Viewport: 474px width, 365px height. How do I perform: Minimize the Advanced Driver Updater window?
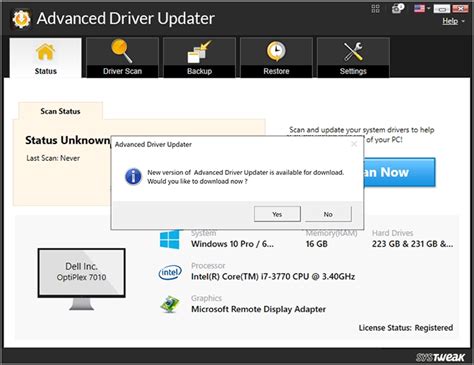[x=442, y=9]
